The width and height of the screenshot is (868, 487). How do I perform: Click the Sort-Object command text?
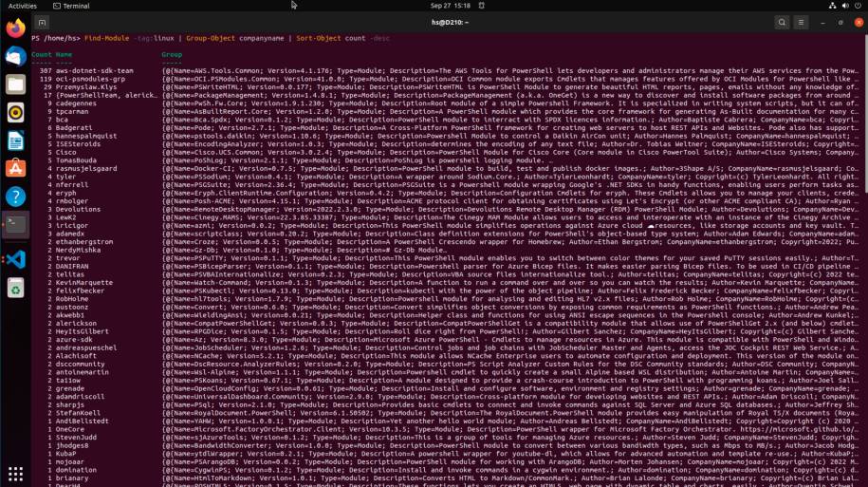pos(319,38)
